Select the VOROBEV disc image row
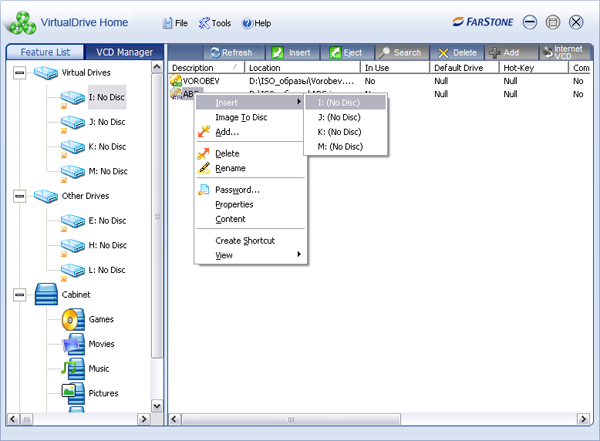 click(380, 81)
